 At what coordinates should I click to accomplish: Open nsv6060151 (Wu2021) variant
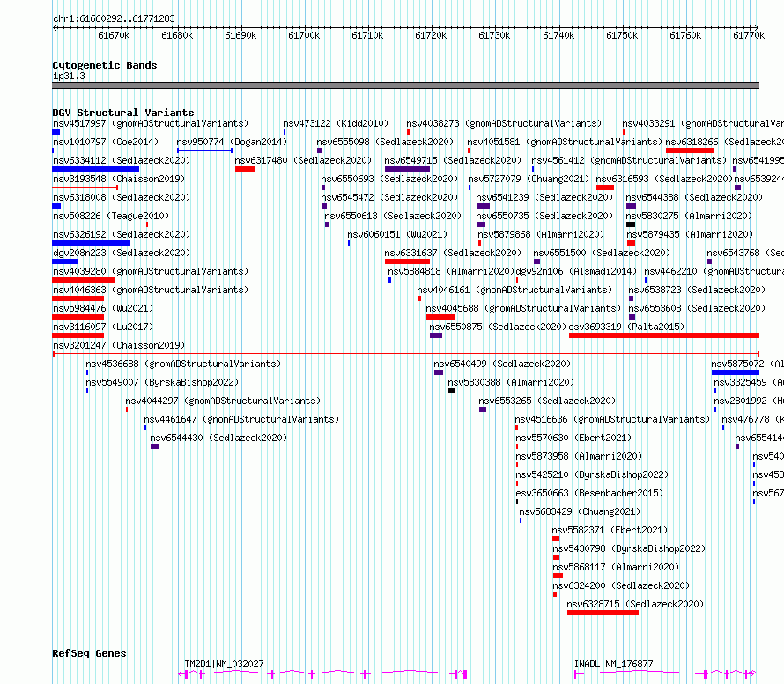click(397, 234)
